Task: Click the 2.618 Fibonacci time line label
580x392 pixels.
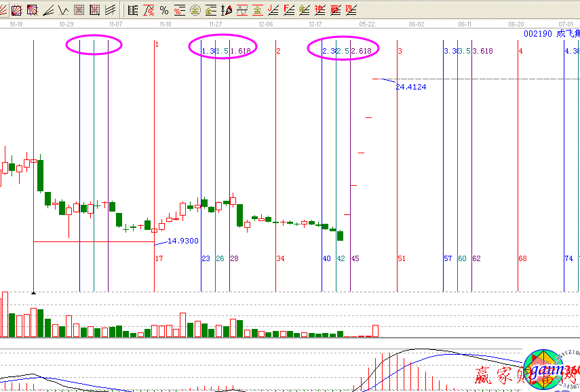Action: tap(361, 51)
